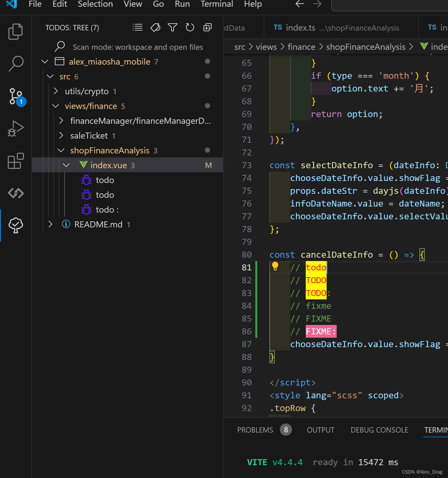Collapse the shopFinanceAnalysis folder

61,150
